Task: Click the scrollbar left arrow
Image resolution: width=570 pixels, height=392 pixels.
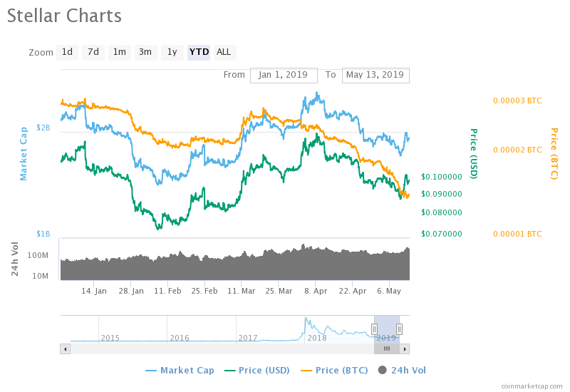Action: 66,349
